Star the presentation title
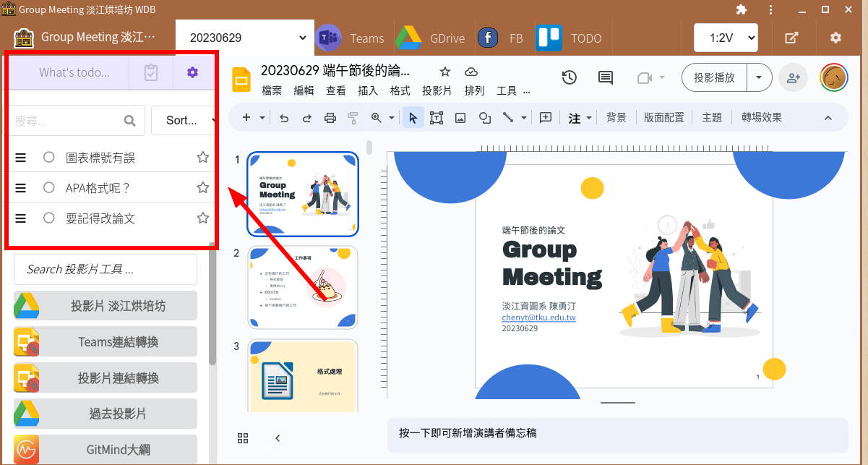The width and height of the screenshot is (868, 465). click(x=445, y=72)
